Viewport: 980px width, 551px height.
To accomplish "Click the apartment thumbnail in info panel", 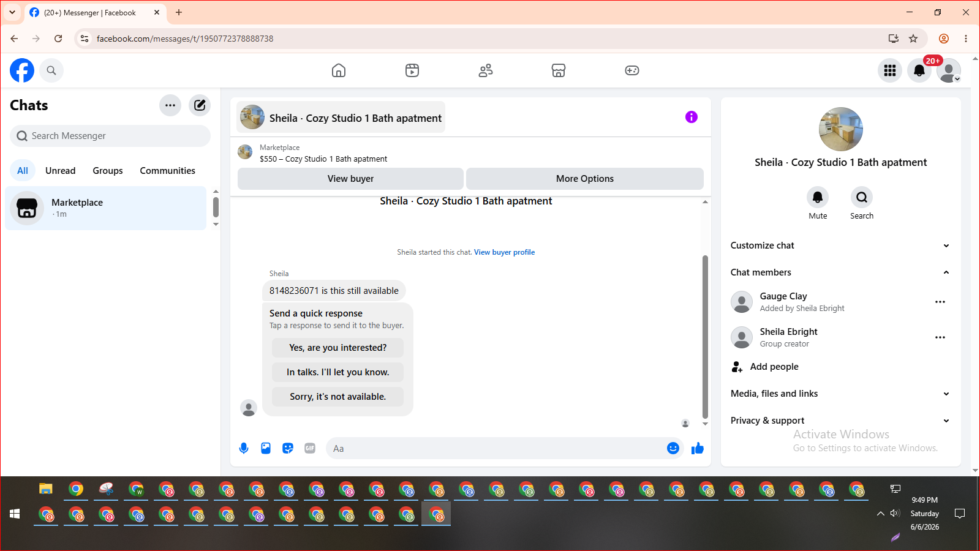I will coord(841,129).
